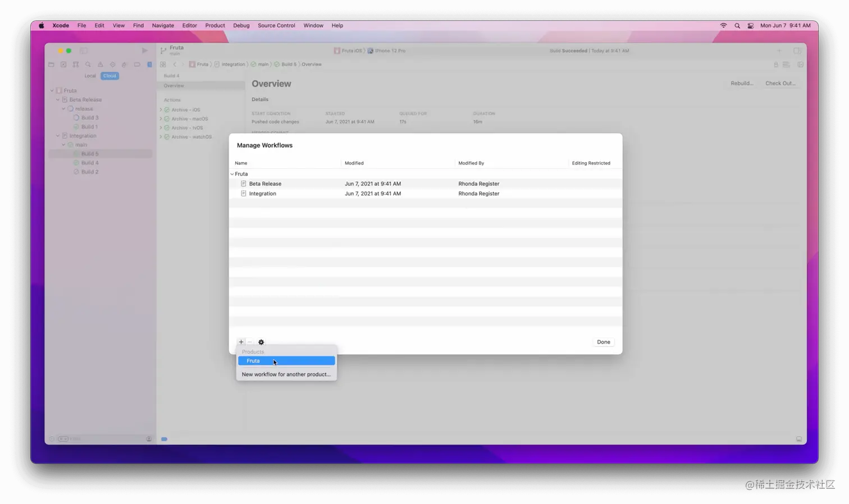Collapse the Integration workflow in the navigator
The width and height of the screenshot is (849, 504).
tap(58, 136)
